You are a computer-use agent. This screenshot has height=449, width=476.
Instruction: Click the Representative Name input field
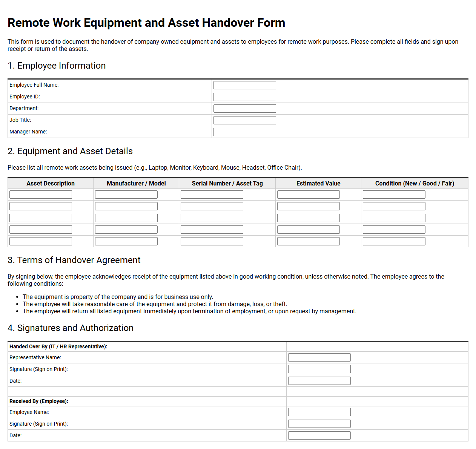pyautogui.click(x=319, y=357)
